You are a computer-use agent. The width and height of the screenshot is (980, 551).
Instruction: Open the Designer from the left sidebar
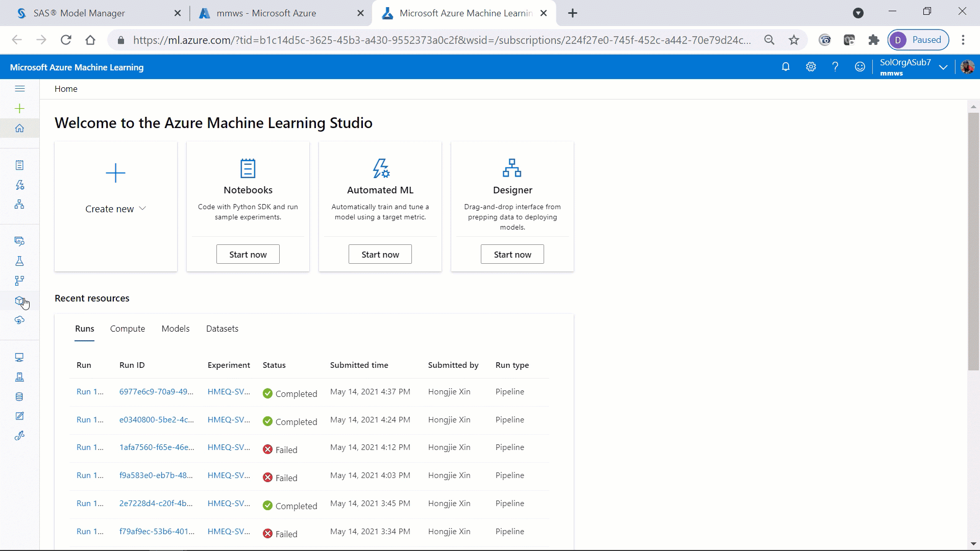click(x=19, y=204)
